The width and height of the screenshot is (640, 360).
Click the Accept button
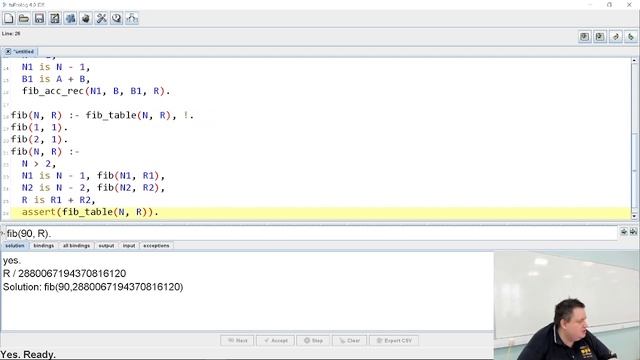point(276,340)
